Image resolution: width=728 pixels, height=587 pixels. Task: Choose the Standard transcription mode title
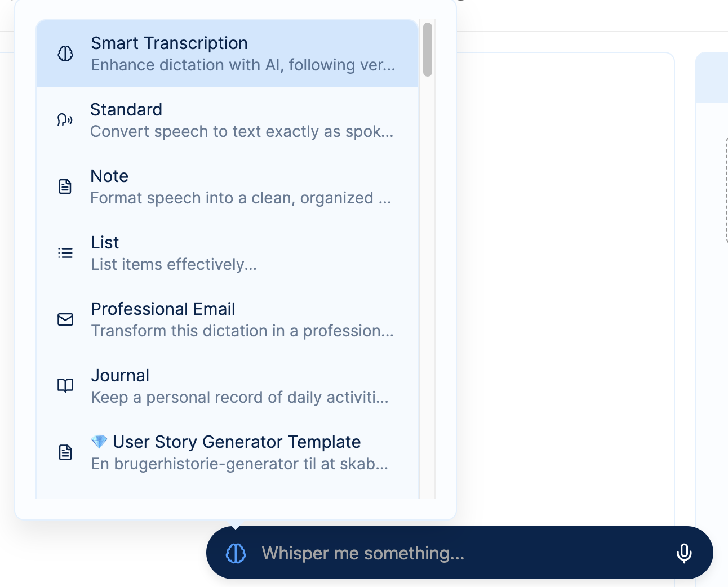(126, 110)
